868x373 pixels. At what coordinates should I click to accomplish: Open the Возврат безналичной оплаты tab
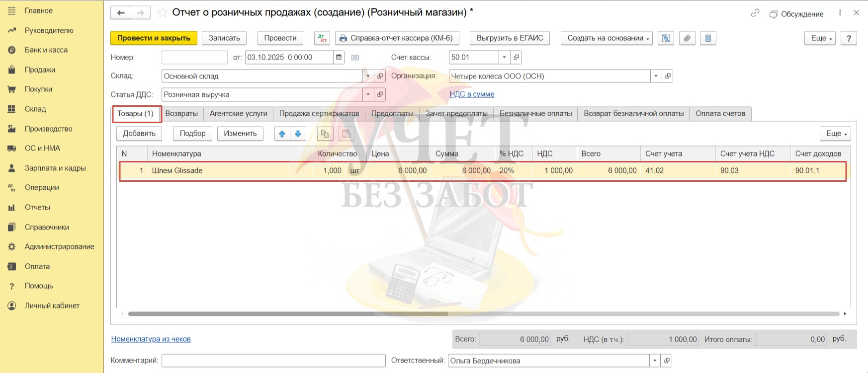point(634,114)
